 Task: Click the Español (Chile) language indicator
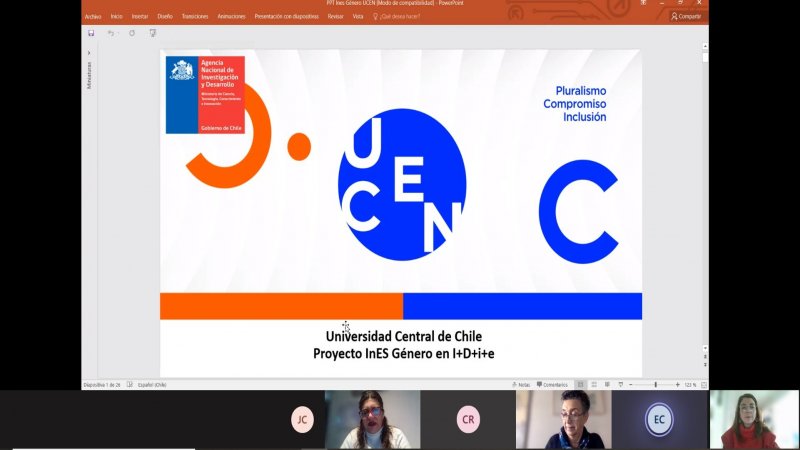point(152,385)
